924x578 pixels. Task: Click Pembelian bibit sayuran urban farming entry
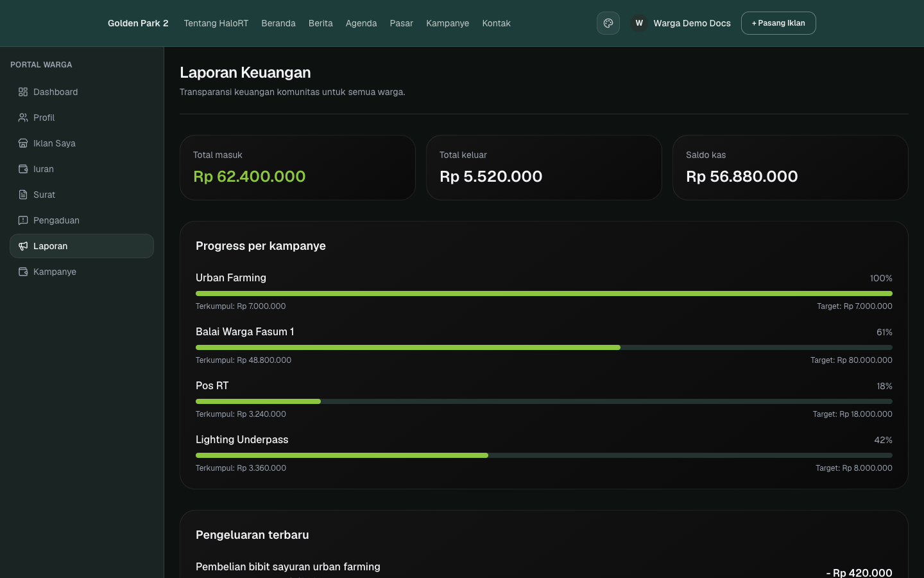pyautogui.click(x=288, y=566)
